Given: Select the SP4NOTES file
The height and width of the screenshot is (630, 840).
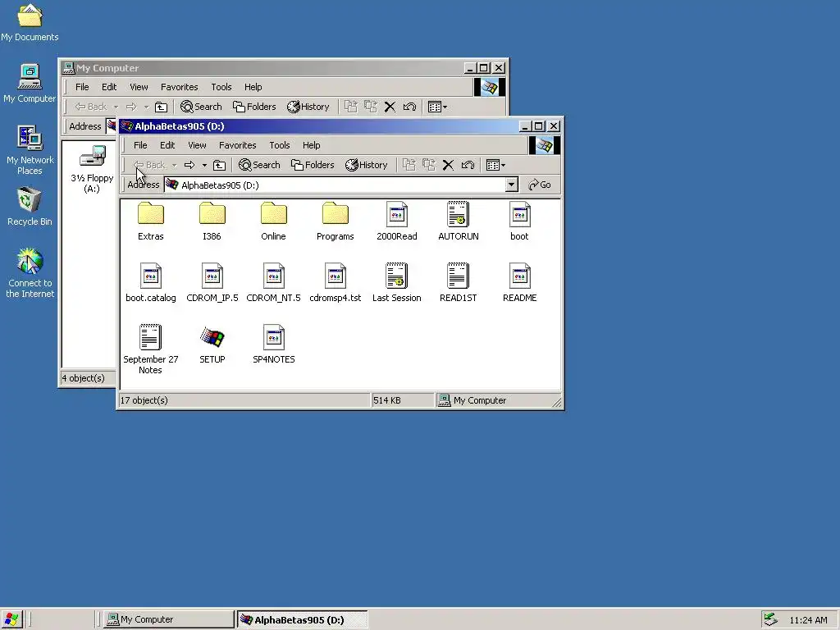Looking at the screenshot, I should point(274,345).
